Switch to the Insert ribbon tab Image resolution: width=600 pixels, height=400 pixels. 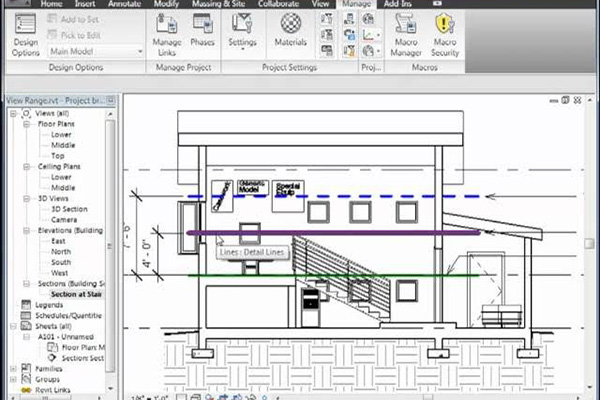(85, 4)
